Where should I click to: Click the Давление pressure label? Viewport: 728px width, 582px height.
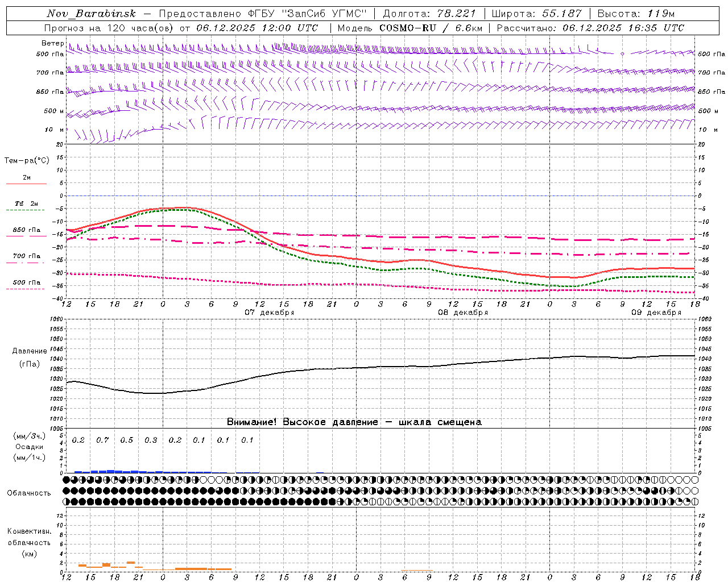(x=30, y=351)
